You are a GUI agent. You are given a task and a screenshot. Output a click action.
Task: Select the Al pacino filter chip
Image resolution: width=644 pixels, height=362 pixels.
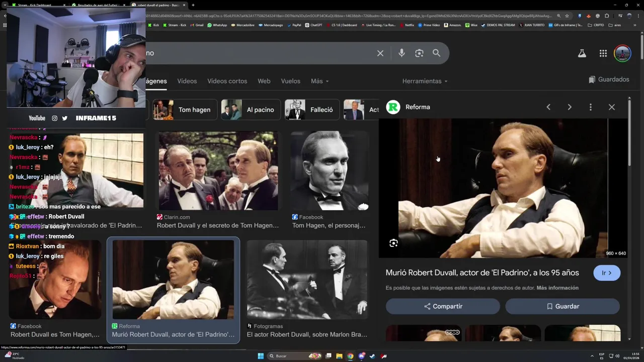coord(251,110)
